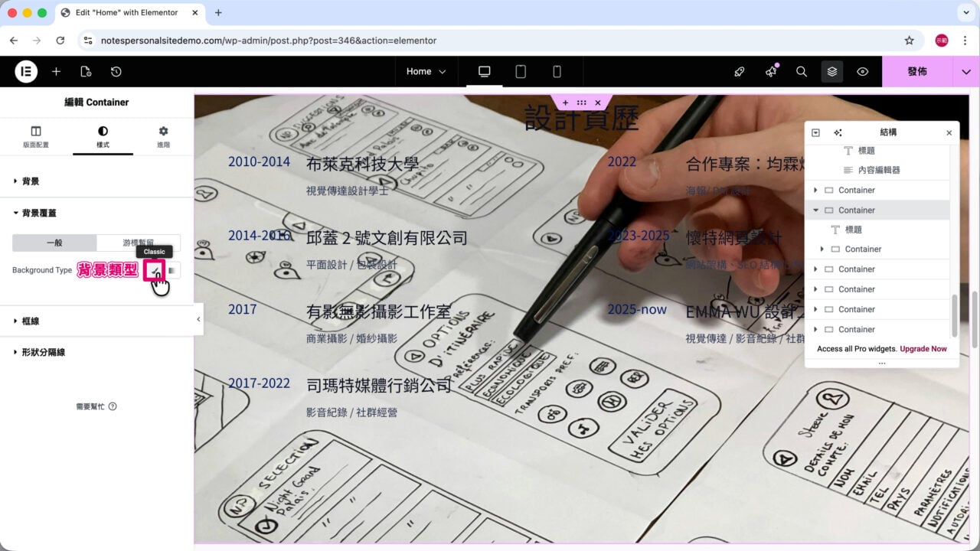The image size is (980, 551).
Task: Select the 司瑪特媒體行銷公司 heading
Action: [x=379, y=385]
